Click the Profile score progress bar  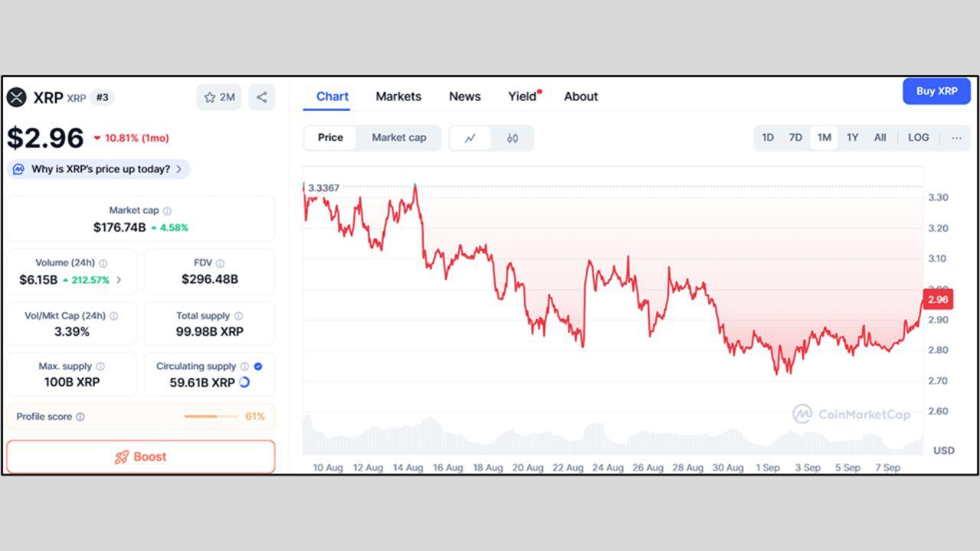[x=211, y=416]
